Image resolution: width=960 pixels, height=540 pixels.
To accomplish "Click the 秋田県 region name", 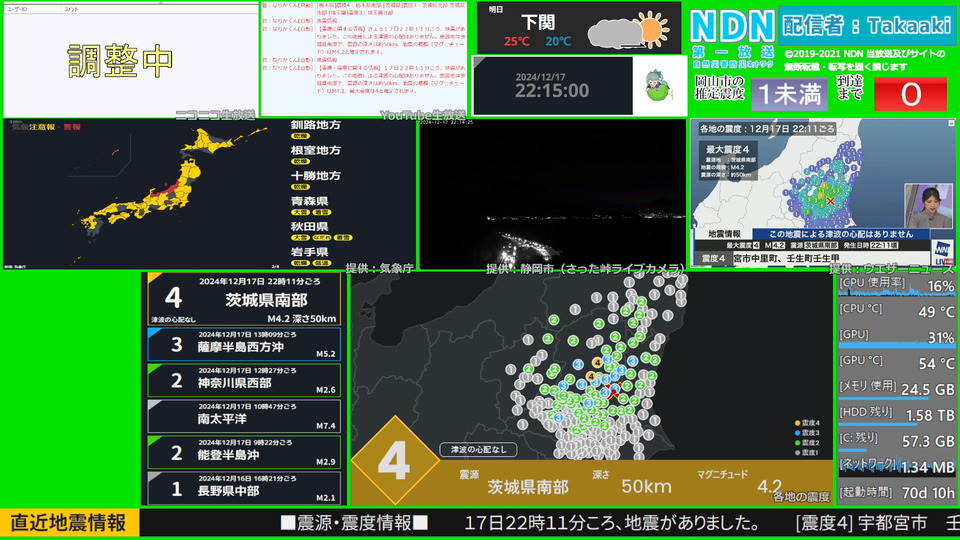I will (309, 227).
